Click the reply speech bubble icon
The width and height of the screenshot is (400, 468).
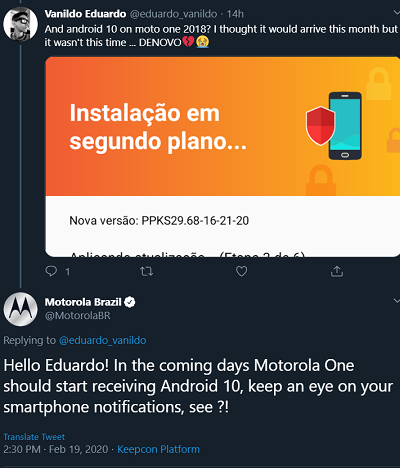(x=51, y=271)
